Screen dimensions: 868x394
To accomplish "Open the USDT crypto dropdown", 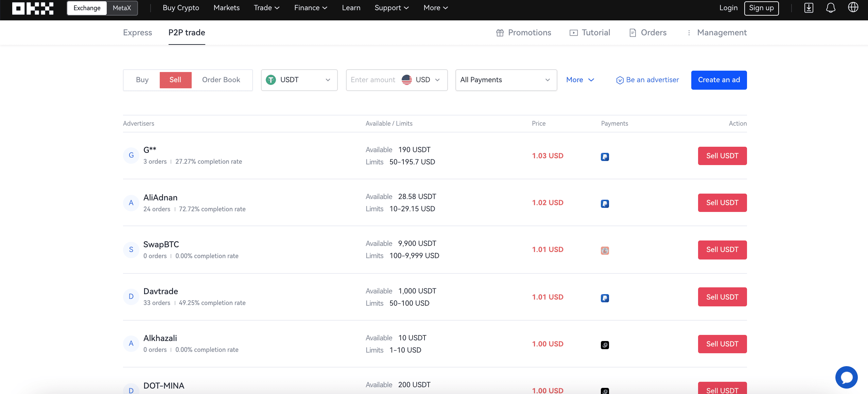I will click(299, 80).
